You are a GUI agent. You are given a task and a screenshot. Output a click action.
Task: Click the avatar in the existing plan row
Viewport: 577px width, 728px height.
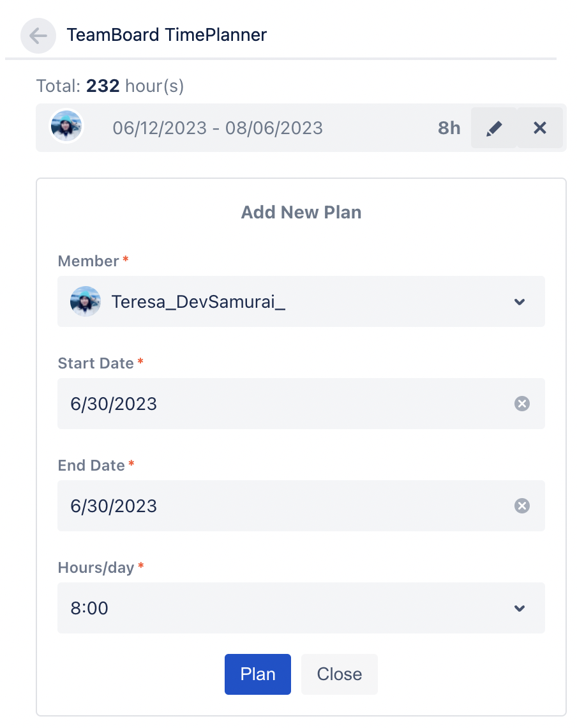(66, 126)
